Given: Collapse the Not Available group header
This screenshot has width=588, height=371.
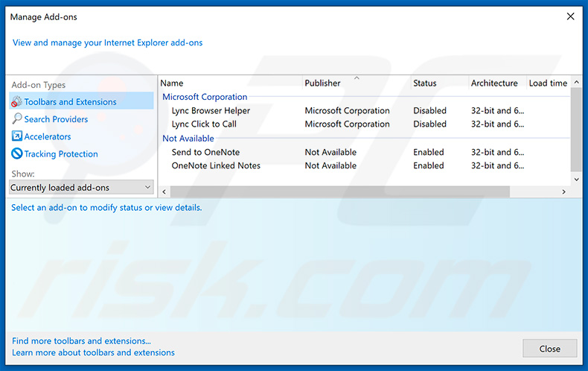Looking at the screenshot, I should click(x=188, y=139).
